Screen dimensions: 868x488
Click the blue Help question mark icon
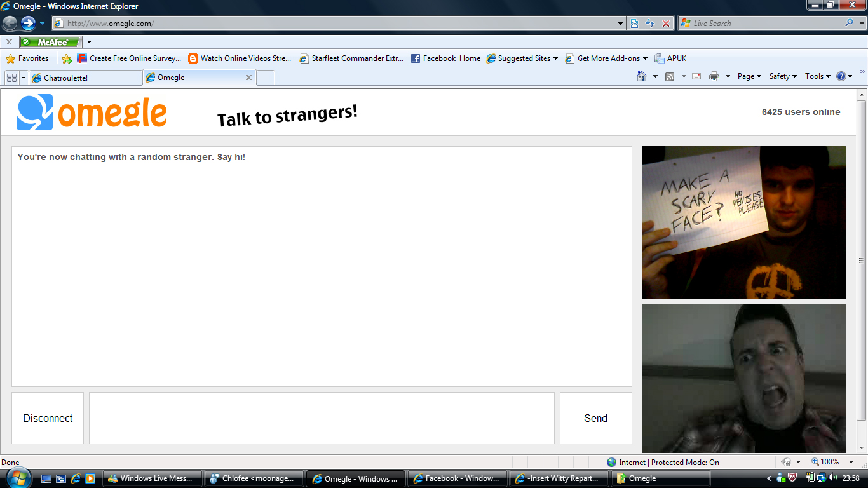click(841, 76)
